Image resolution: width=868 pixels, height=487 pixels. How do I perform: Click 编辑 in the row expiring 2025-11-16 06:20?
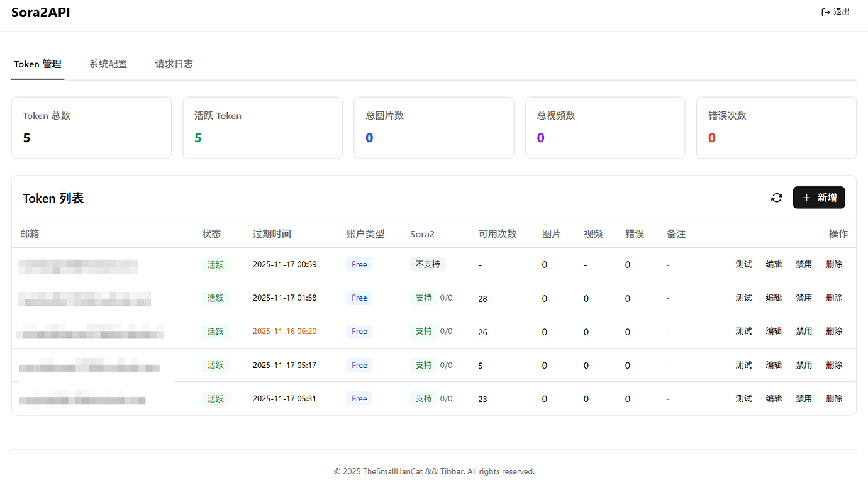(x=774, y=331)
